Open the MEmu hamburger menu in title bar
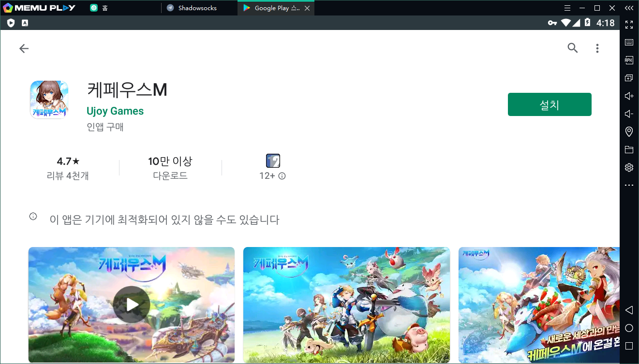The image size is (639, 364). tap(568, 8)
